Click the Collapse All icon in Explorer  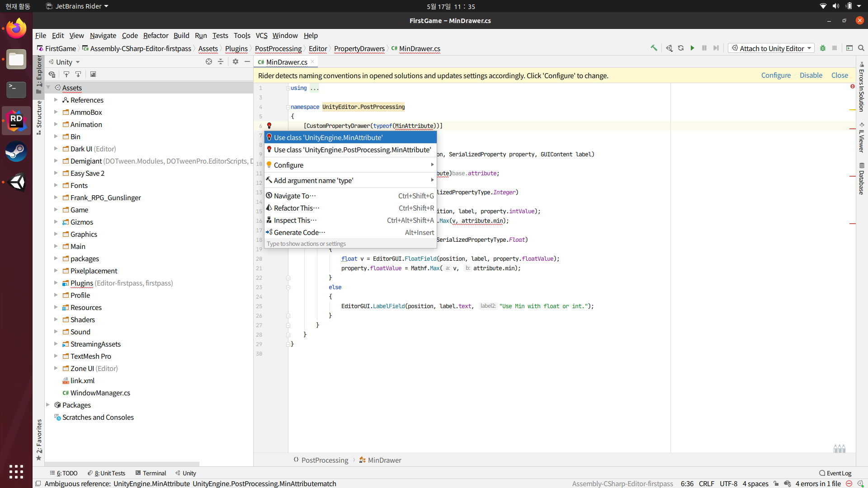(x=221, y=62)
